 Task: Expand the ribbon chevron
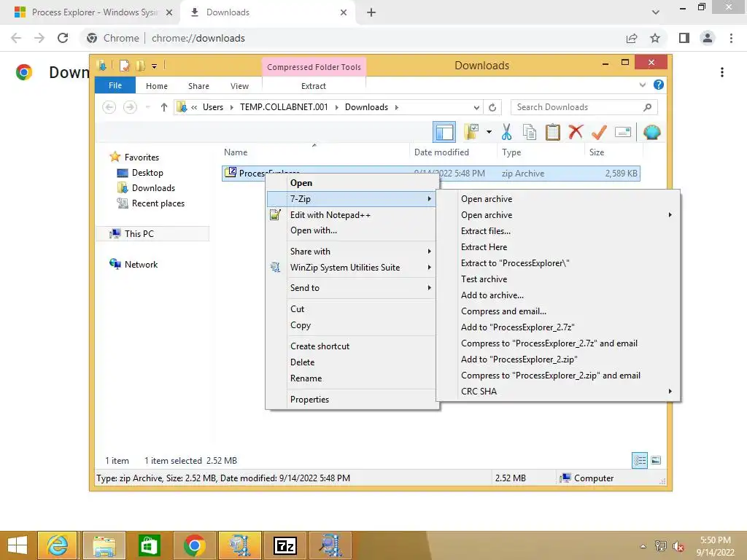(x=642, y=85)
